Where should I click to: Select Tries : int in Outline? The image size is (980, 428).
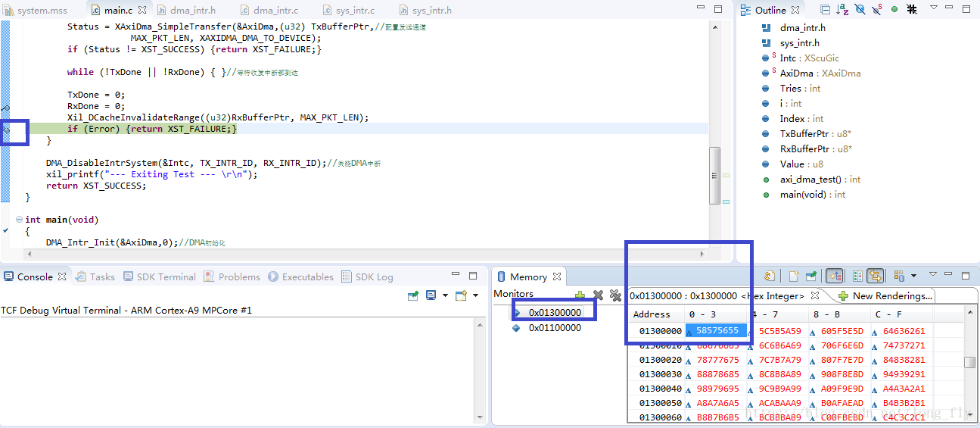coord(800,89)
